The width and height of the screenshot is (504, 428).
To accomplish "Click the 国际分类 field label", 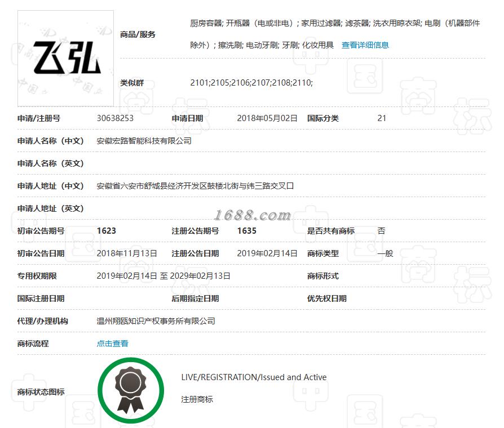I will [322, 118].
